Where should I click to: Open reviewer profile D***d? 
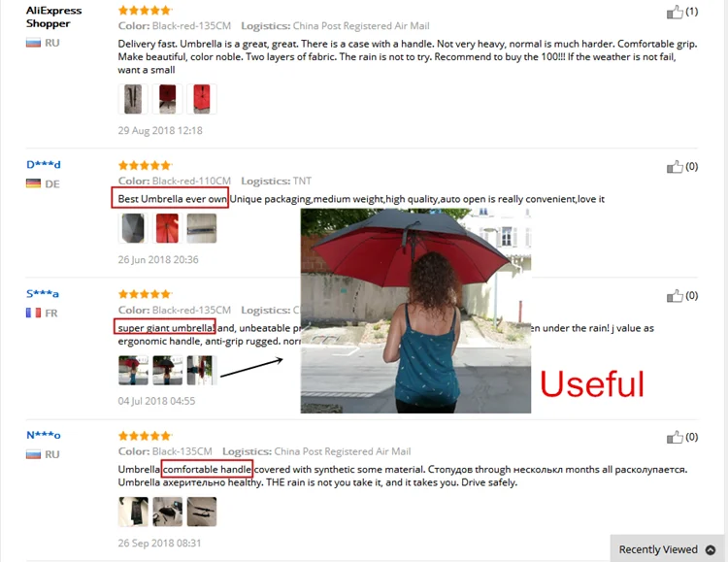pyautogui.click(x=43, y=164)
